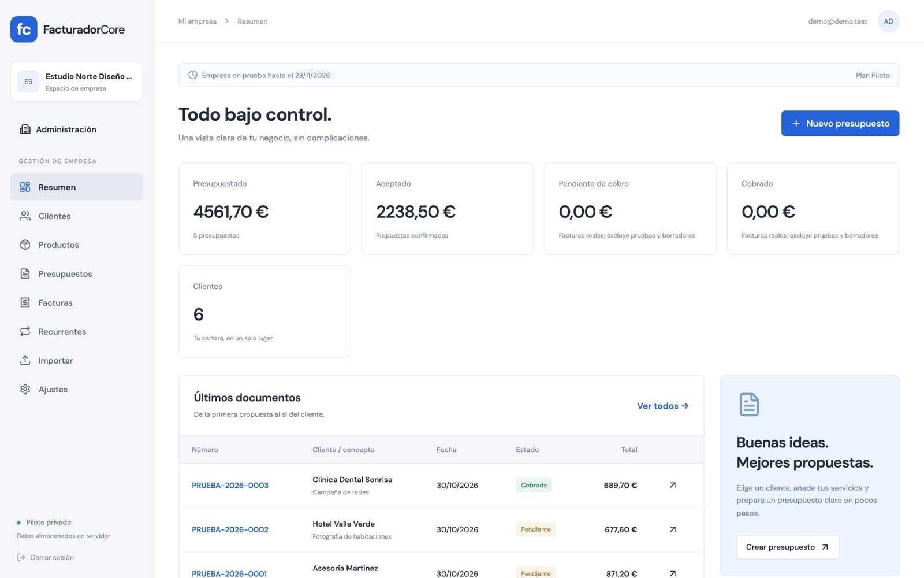Go to Clientes section

click(x=77, y=216)
